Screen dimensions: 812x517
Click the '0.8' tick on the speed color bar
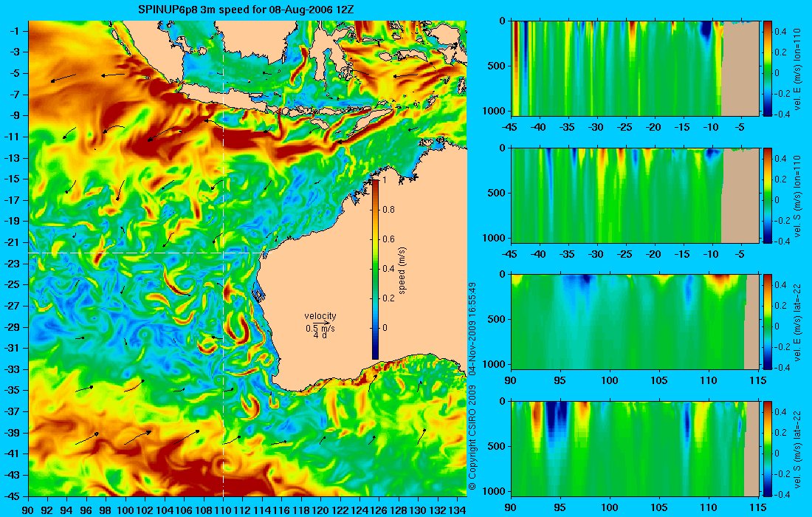coord(388,209)
